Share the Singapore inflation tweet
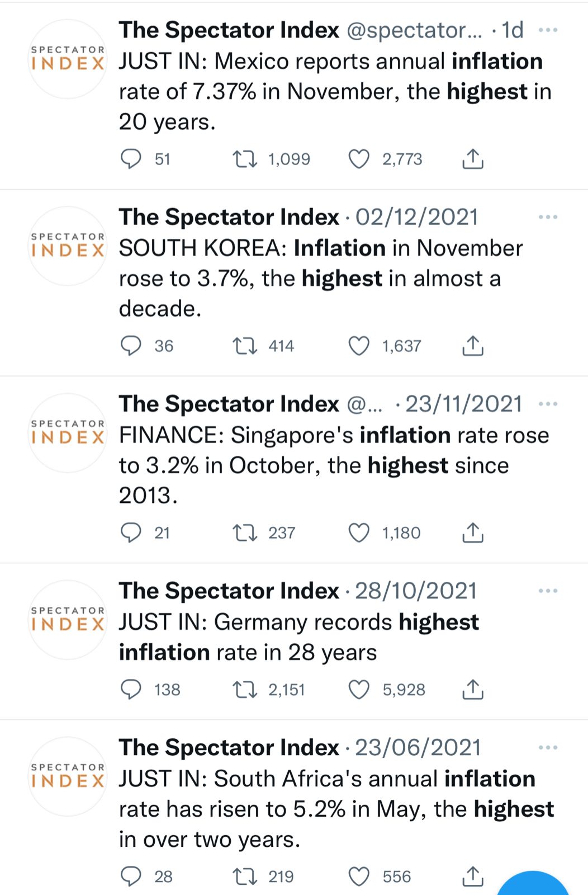Image resolution: width=588 pixels, height=895 pixels. click(x=473, y=533)
